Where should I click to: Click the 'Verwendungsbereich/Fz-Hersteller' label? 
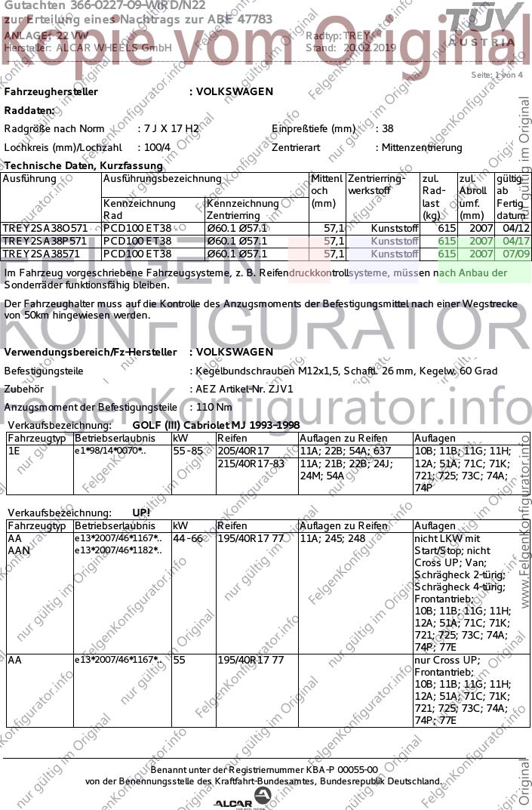(91, 353)
